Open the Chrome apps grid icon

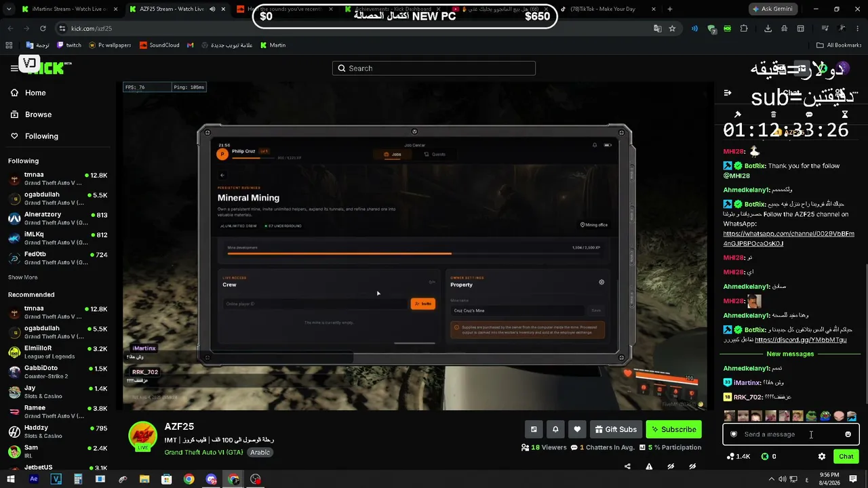9,45
